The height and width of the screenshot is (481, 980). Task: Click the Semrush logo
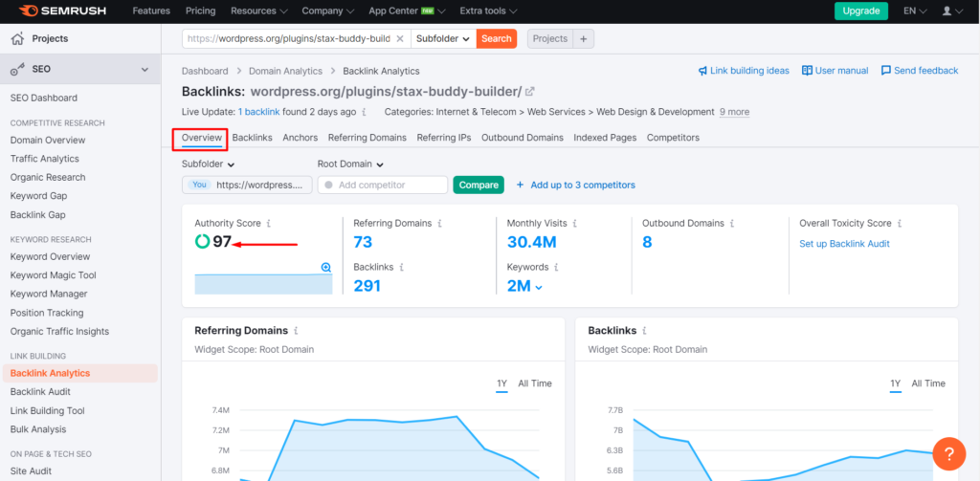(x=62, y=11)
